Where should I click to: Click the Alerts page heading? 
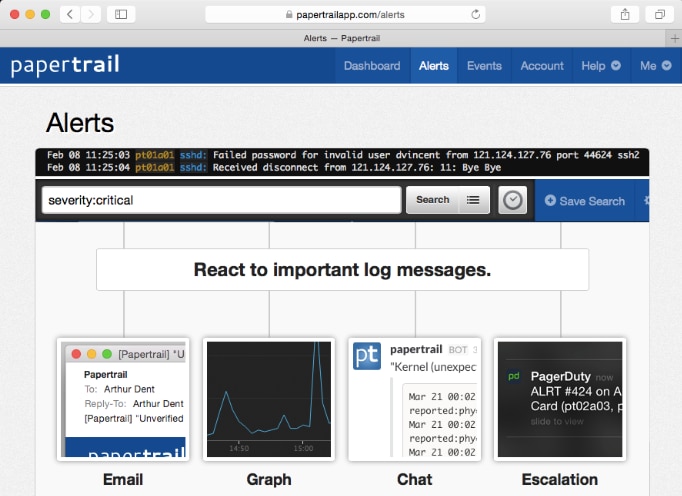pyautogui.click(x=80, y=123)
